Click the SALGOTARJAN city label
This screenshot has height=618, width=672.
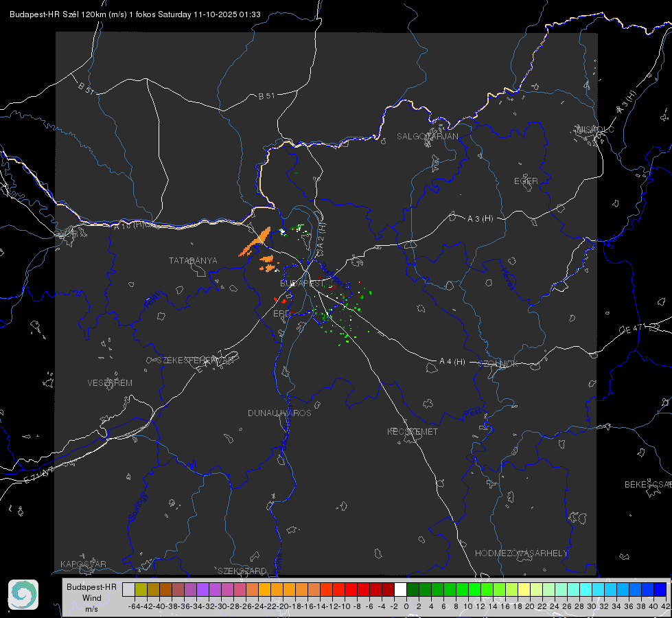tap(427, 137)
